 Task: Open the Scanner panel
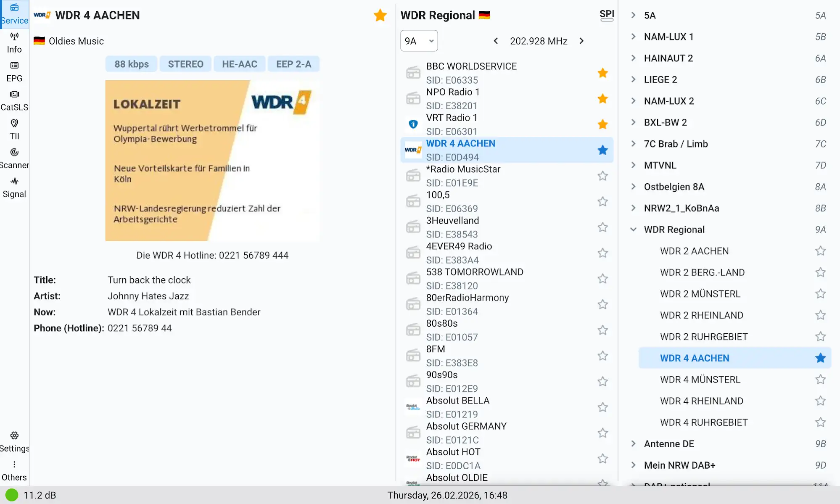(x=14, y=158)
